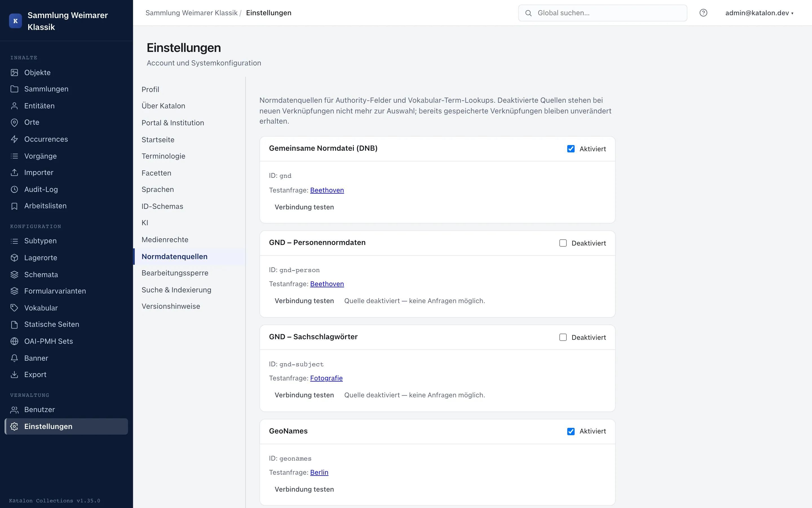
Task: Open the Bearbeitungssperre settings section
Action: point(189,273)
